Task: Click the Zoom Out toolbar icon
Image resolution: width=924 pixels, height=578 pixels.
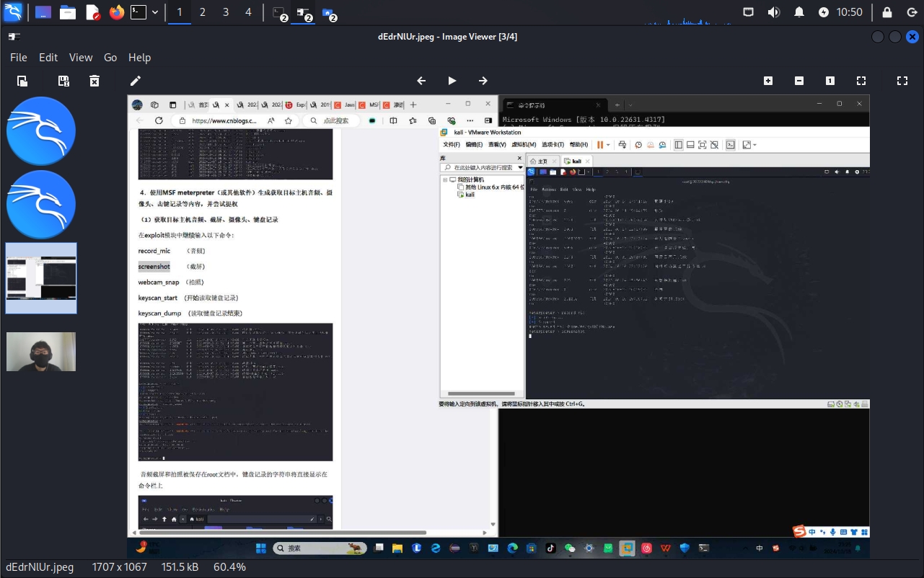Action: coord(799,81)
